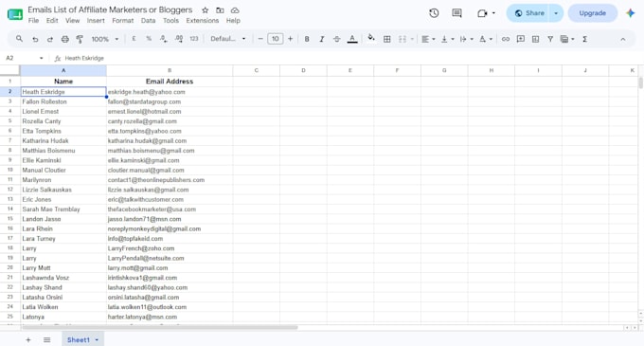Click the Upgrade button
Image resolution: width=644 pixels, height=346 pixels.
[592, 13]
